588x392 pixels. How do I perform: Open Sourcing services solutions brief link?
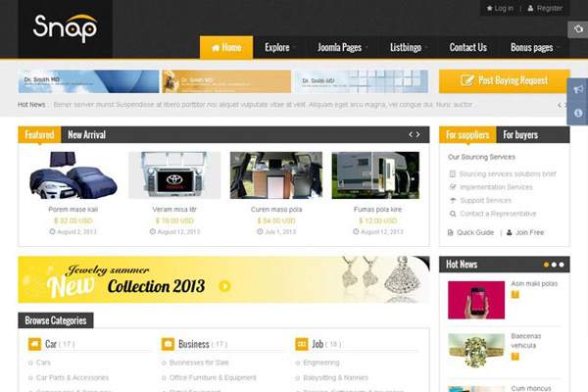[x=508, y=174]
